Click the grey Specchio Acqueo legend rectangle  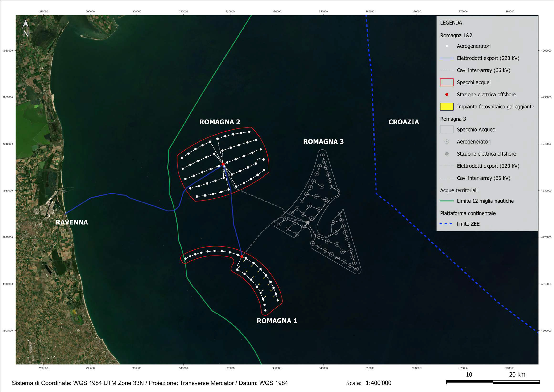pyautogui.click(x=447, y=130)
